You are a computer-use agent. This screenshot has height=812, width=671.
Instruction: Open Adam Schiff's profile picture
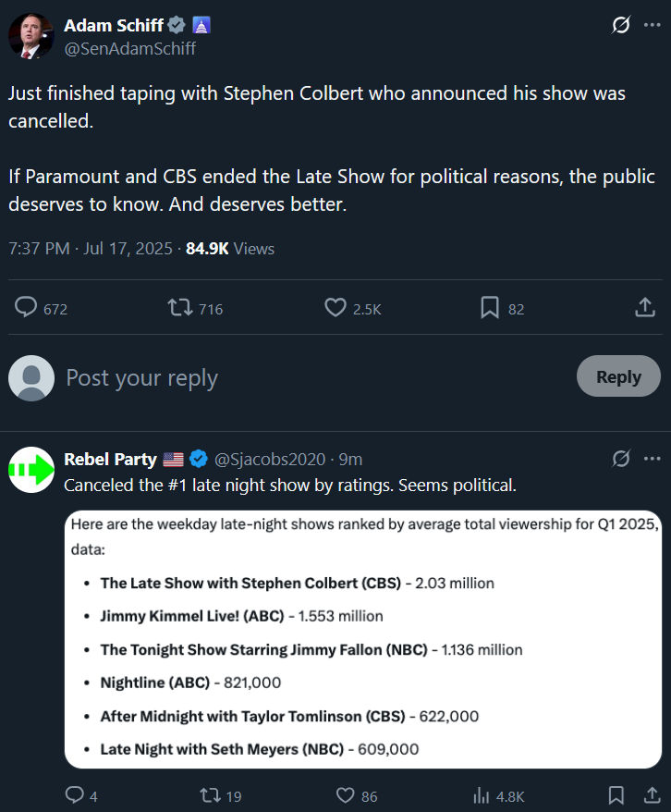click(x=31, y=36)
